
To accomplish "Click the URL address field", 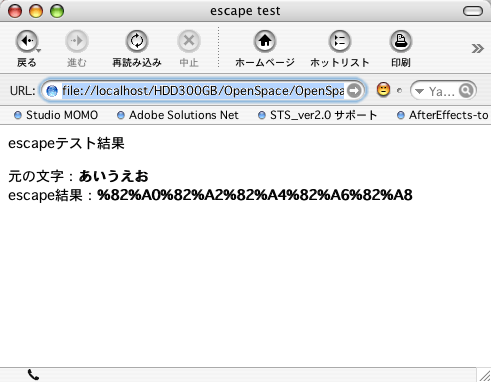I will 203,90.
